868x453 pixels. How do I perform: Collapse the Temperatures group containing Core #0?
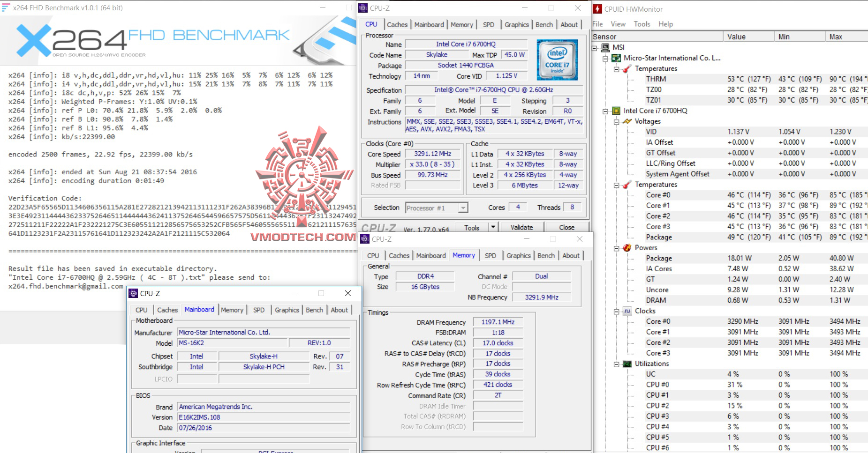616,185
